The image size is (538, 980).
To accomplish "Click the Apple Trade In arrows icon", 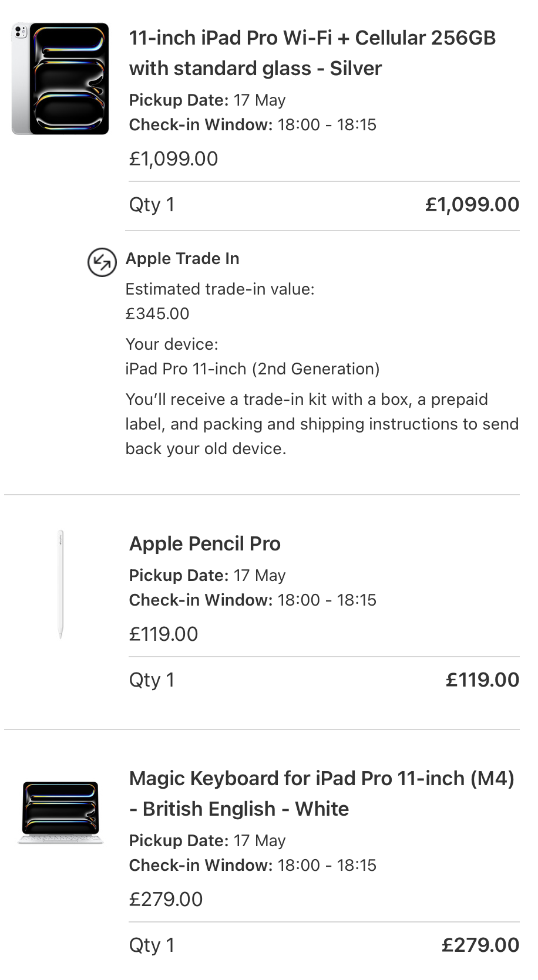I will [x=102, y=262].
